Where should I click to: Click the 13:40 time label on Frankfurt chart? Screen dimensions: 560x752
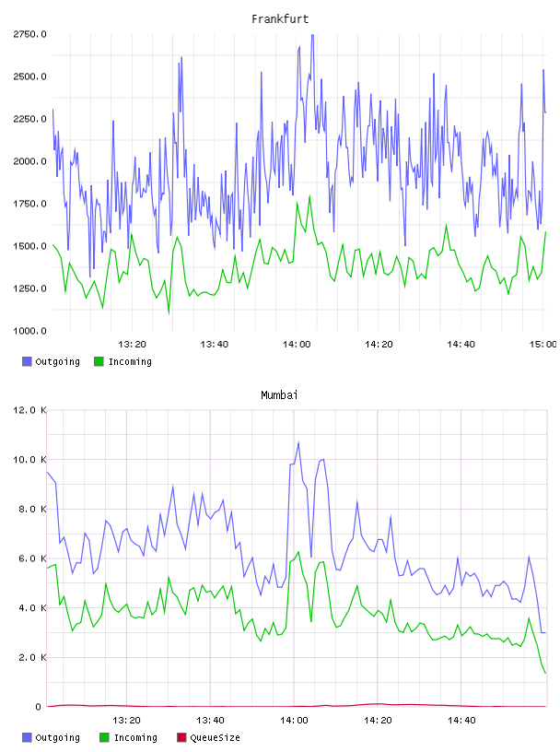215,345
